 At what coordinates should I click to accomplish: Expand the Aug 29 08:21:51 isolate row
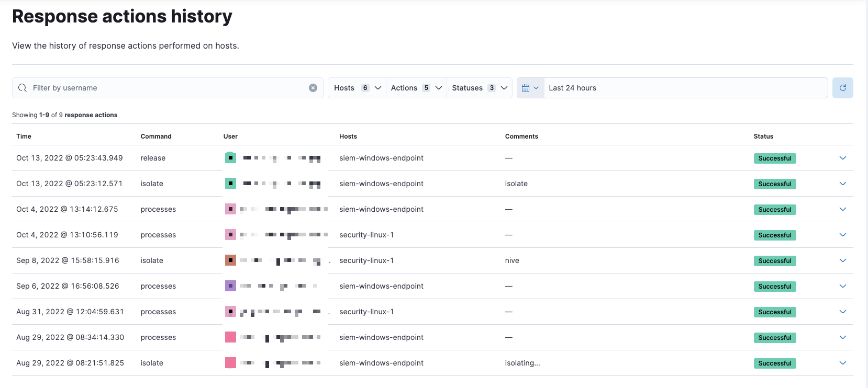tap(842, 363)
